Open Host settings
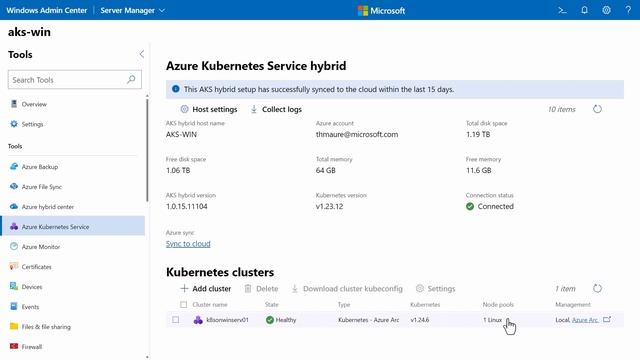 coord(209,109)
